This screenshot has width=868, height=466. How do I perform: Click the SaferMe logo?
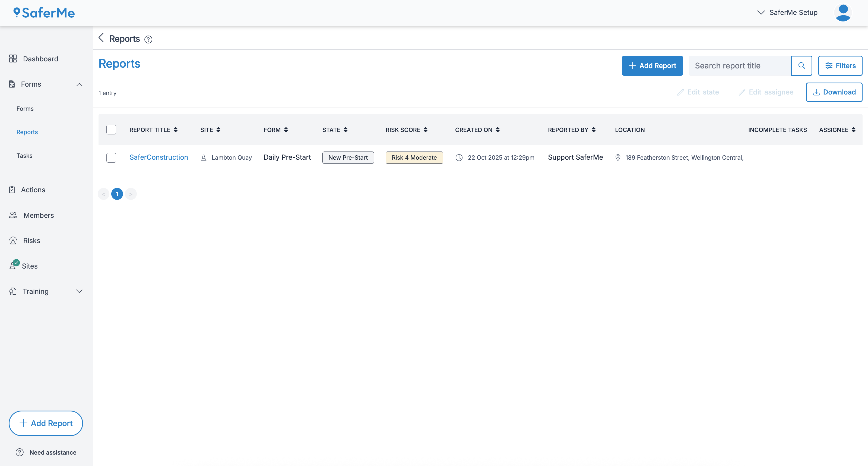click(43, 12)
